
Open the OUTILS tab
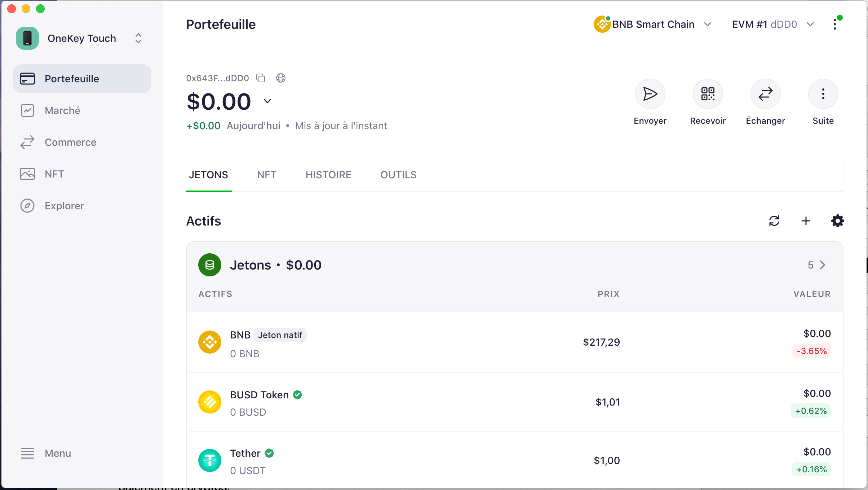point(398,175)
